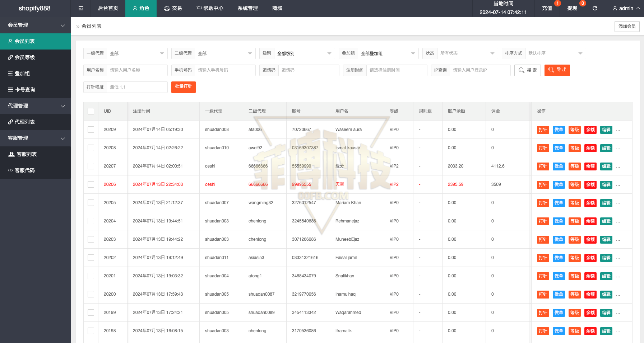Check the row checkbox for UID 20207
644x343 pixels.
pos(91,166)
